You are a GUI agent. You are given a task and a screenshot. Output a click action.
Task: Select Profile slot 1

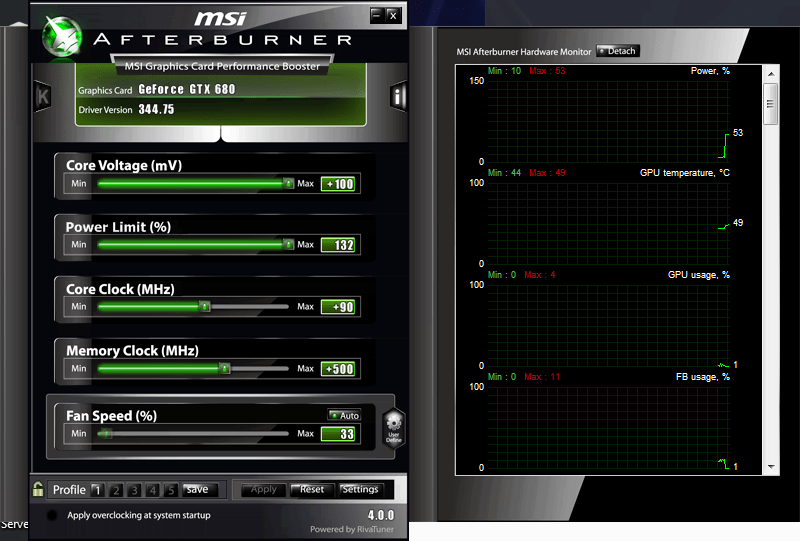[97, 490]
